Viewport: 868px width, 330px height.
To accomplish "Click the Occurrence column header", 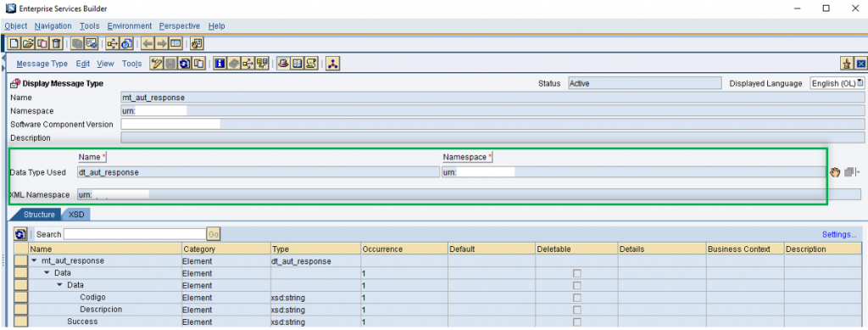I will 404,249.
